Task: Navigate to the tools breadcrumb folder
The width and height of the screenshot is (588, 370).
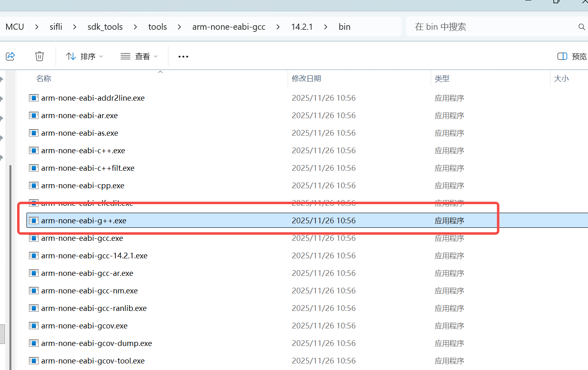Action: (157, 27)
